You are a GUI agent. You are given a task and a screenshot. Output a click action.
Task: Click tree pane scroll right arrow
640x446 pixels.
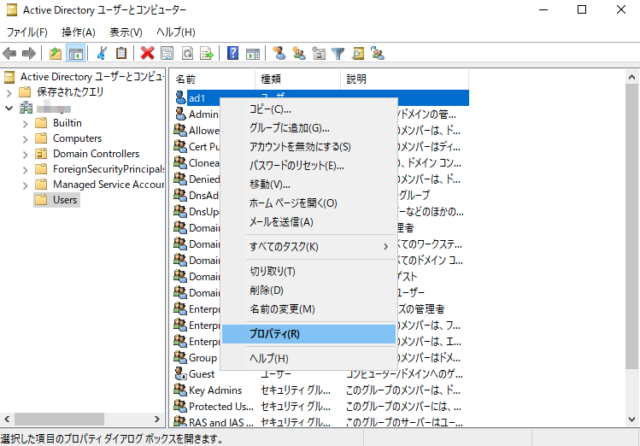157,419
